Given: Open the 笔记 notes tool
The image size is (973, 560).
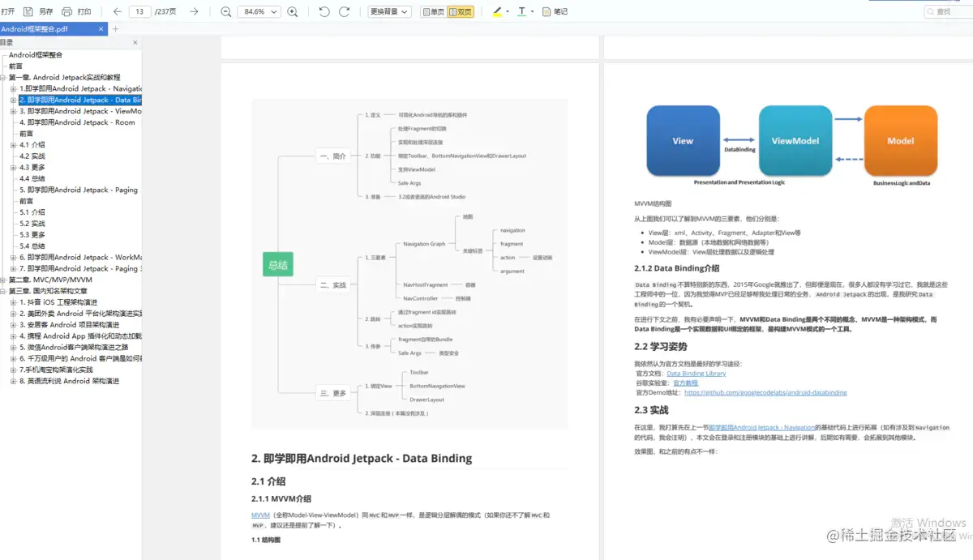Looking at the screenshot, I should pyautogui.click(x=555, y=11).
